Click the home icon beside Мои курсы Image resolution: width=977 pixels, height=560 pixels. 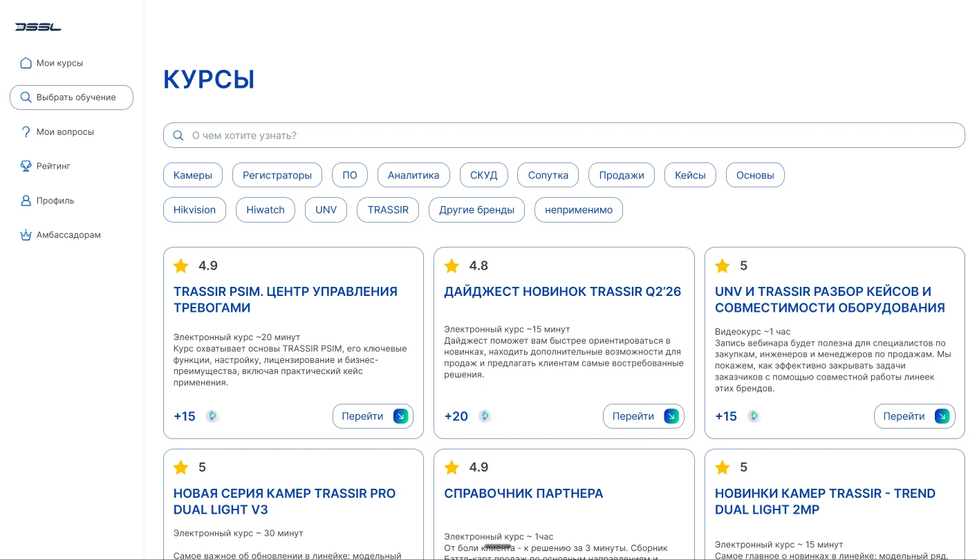26,63
